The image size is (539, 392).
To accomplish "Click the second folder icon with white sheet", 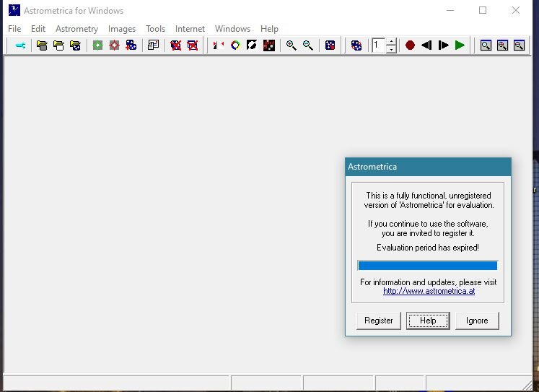I will [58, 45].
